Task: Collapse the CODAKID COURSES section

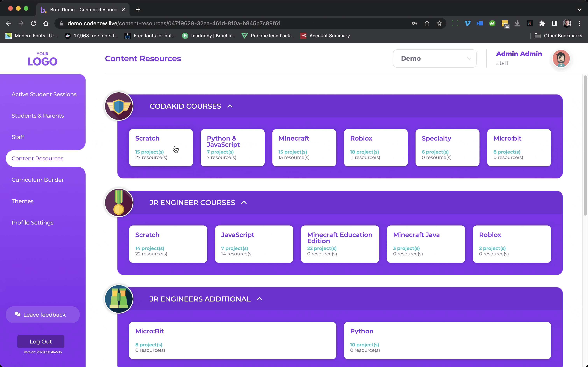Action: click(230, 106)
